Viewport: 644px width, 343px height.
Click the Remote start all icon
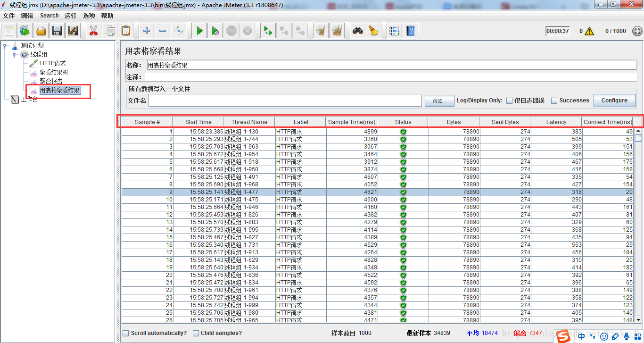click(x=268, y=31)
